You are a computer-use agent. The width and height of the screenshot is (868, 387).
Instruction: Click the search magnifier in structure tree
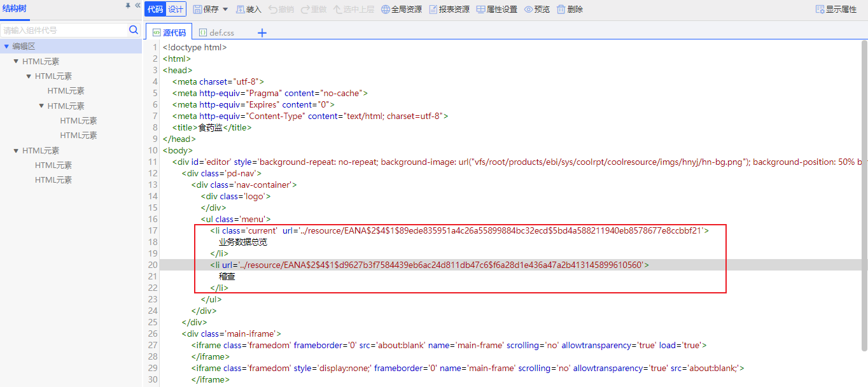tap(134, 30)
